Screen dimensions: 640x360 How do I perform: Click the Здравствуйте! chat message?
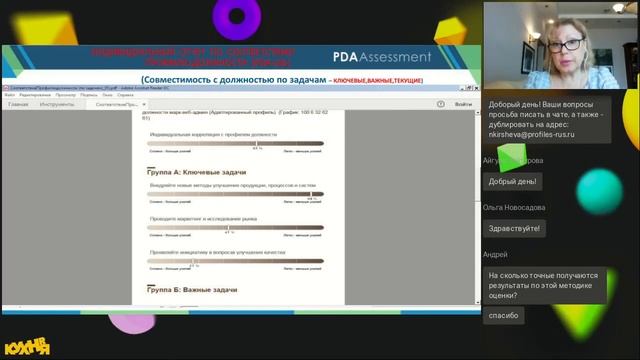pyautogui.click(x=514, y=229)
